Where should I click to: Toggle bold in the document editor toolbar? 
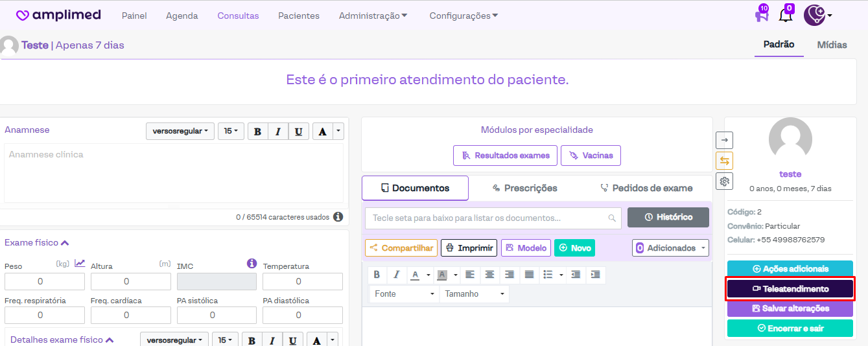coord(377,275)
